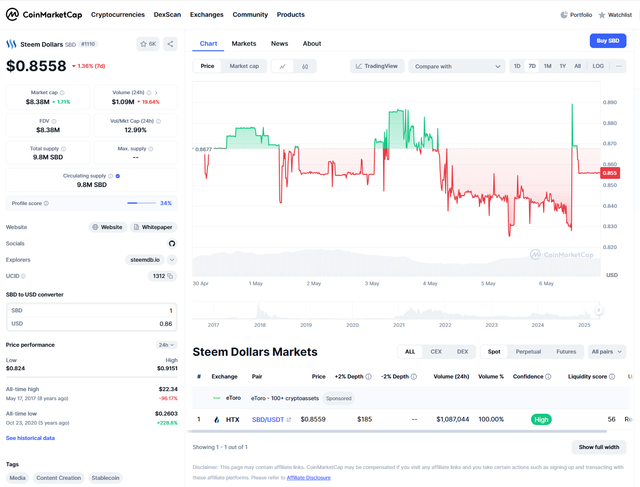Click the USD converter input field

tap(92, 324)
